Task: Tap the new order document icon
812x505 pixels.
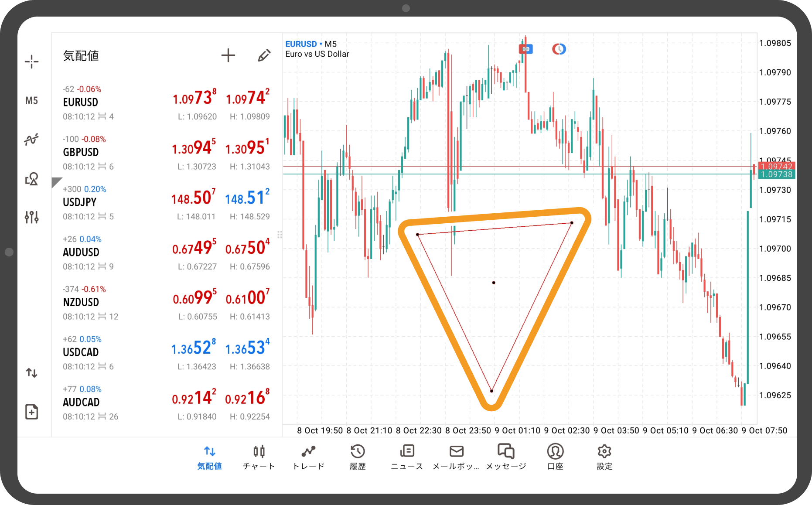Action: coord(31,412)
